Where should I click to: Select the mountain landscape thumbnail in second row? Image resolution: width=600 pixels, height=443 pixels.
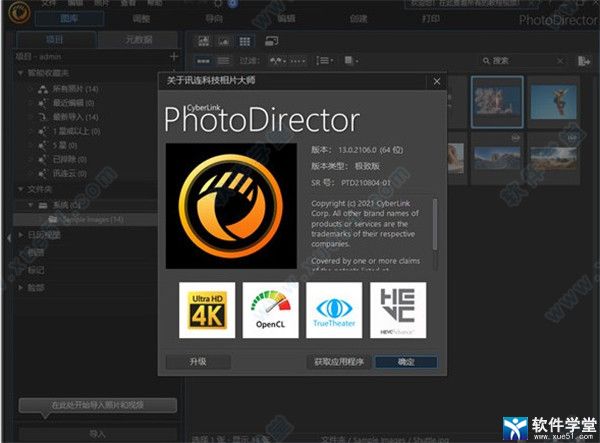pos(497,158)
